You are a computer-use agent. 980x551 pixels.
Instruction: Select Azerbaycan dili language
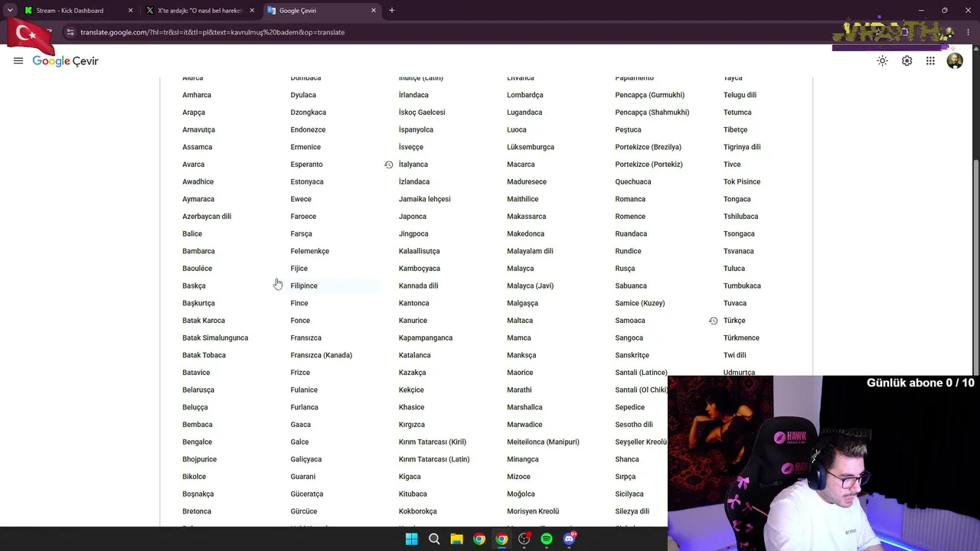207,217
